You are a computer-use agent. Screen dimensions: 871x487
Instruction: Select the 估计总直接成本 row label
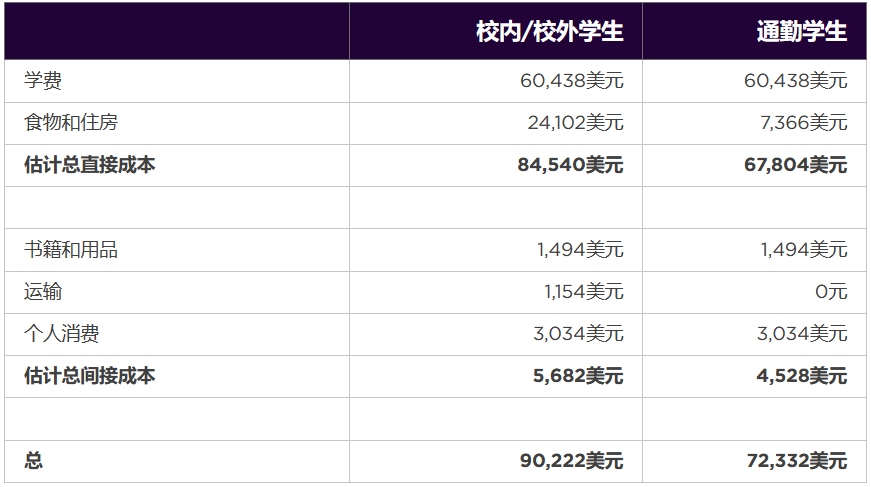90,165
